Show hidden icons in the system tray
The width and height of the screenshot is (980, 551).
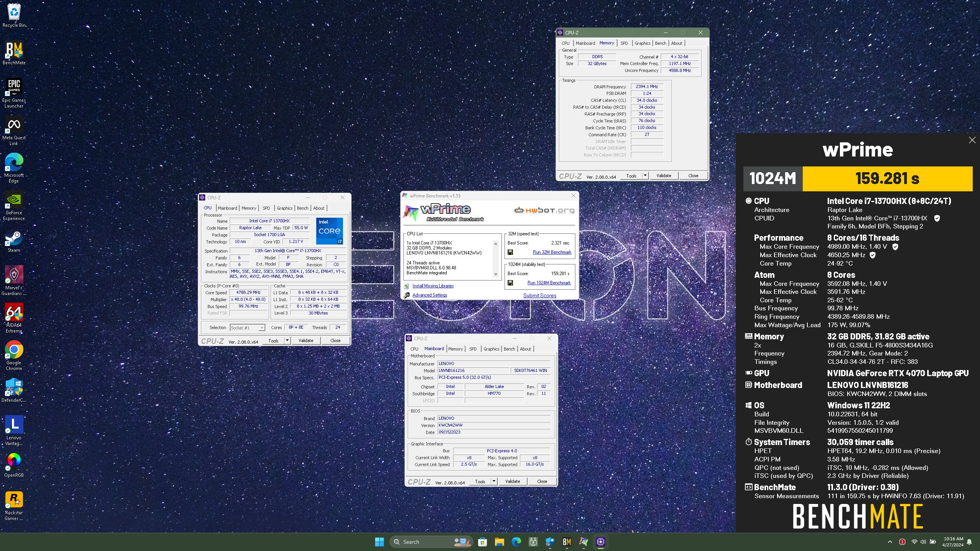[890, 542]
